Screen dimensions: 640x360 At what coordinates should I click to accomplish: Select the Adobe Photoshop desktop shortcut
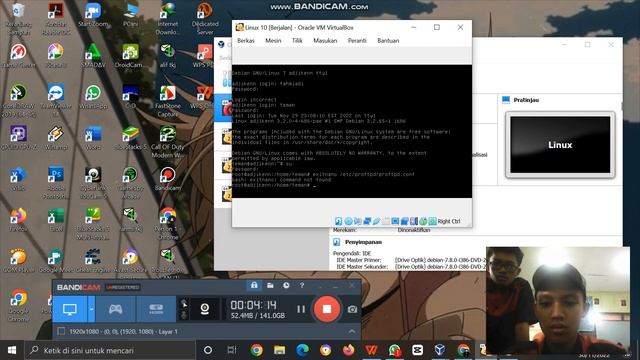pos(56,182)
